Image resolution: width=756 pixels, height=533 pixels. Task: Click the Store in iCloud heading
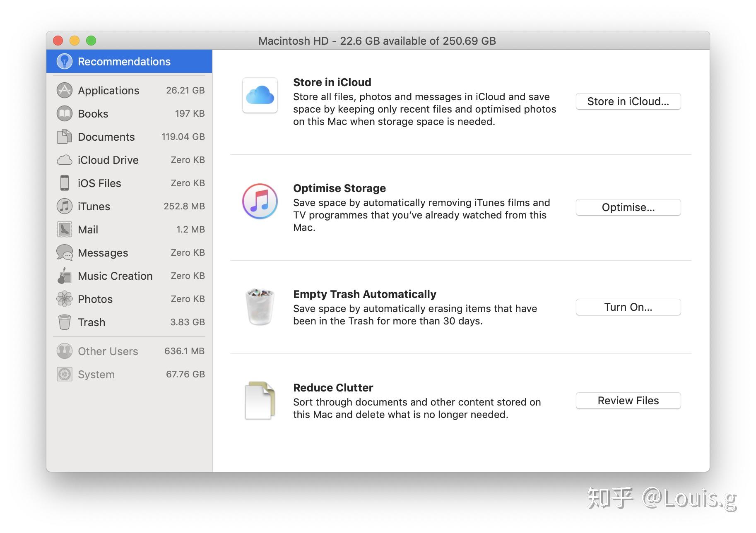click(x=332, y=82)
